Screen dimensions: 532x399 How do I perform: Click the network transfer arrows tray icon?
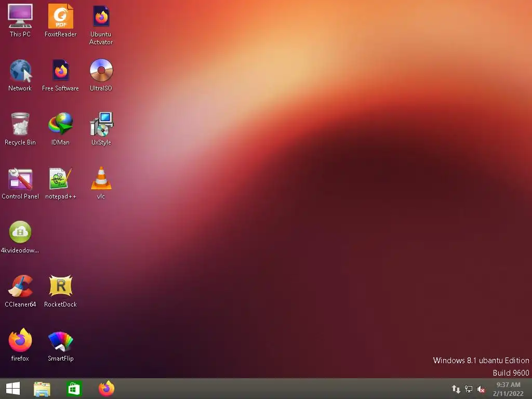pos(456,389)
